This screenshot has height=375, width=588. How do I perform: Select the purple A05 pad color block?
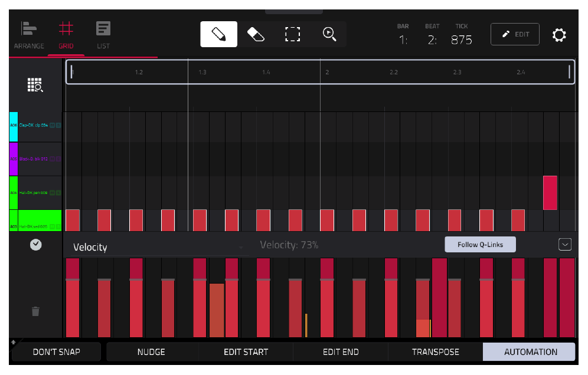point(14,159)
